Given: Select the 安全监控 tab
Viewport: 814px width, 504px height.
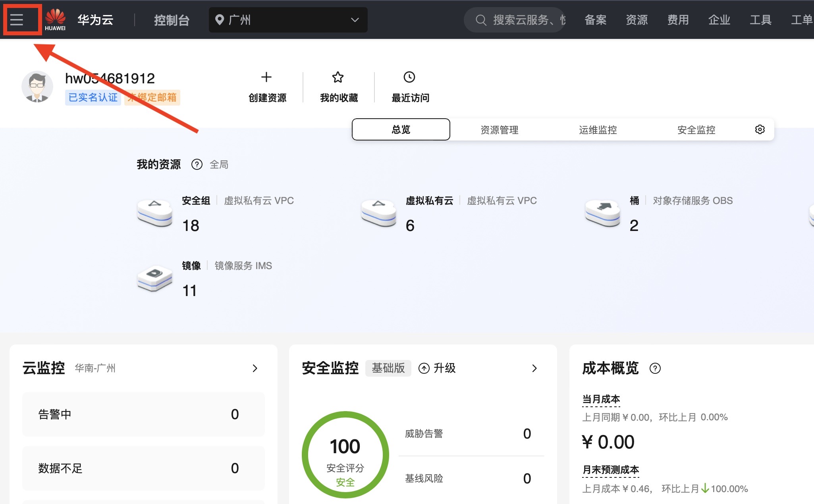Looking at the screenshot, I should click(696, 130).
